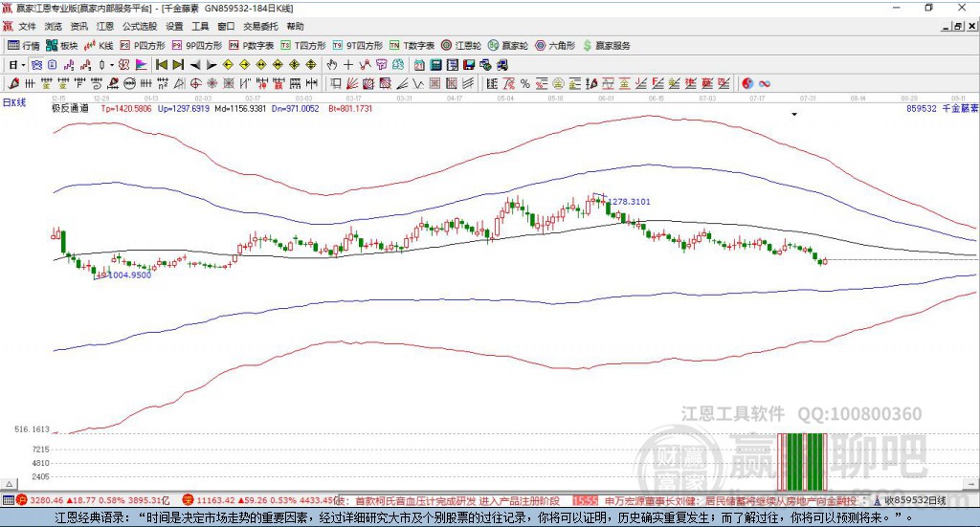
Task: Click the spiral drawing tool icon
Action: [97, 83]
